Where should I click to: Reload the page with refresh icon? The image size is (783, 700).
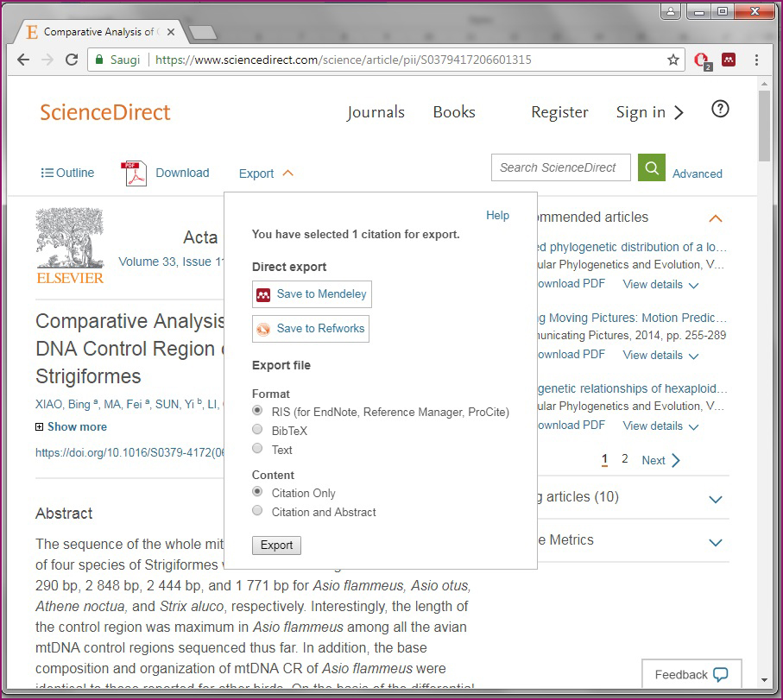(x=72, y=60)
